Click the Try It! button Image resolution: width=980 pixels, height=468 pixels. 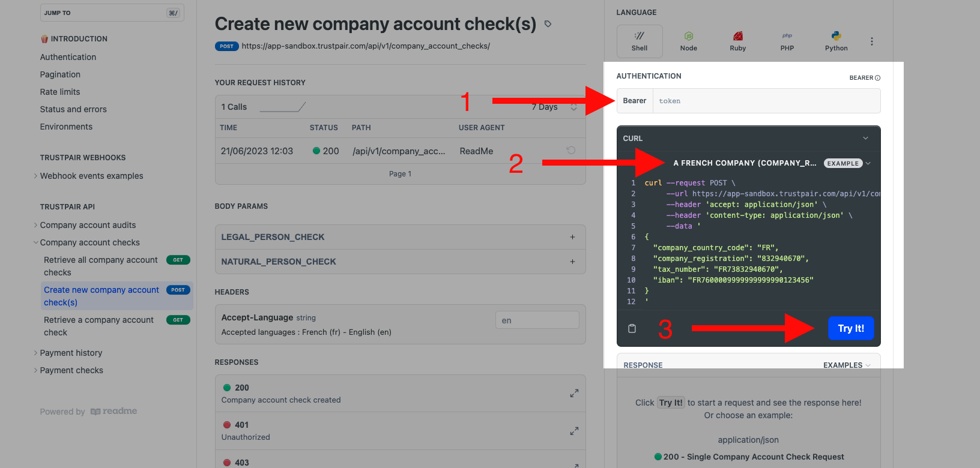(851, 328)
